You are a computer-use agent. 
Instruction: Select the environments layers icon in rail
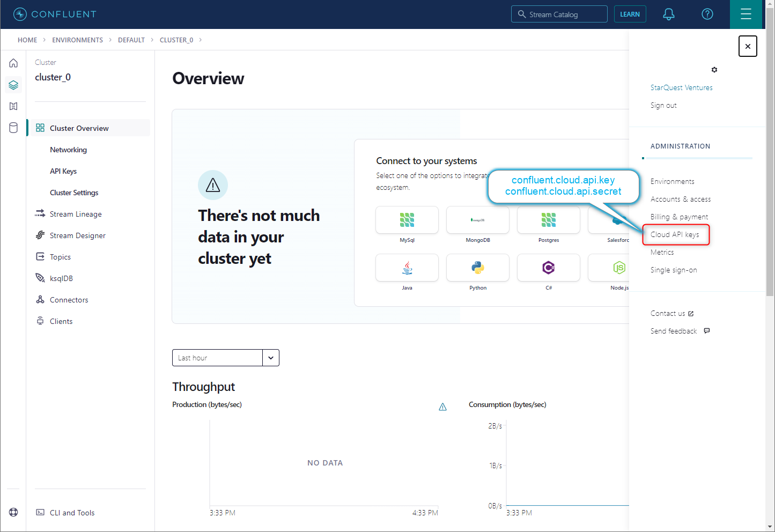coord(13,85)
